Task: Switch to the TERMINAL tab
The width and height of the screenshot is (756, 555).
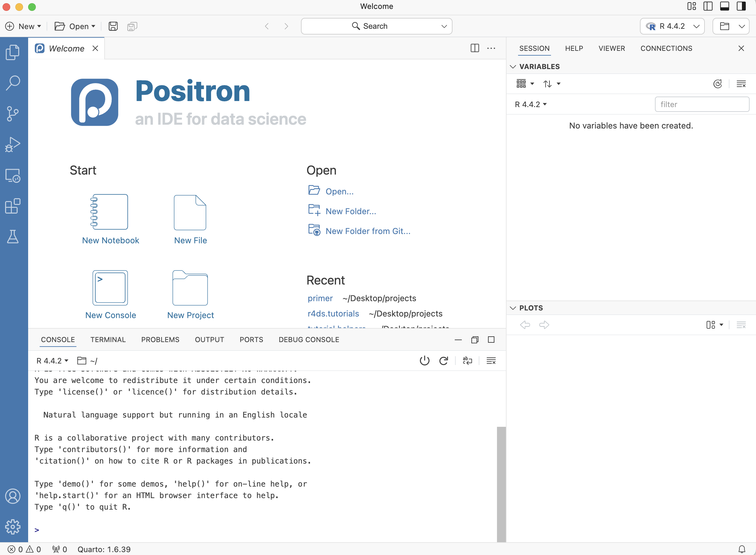Action: [x=108, y=340]
